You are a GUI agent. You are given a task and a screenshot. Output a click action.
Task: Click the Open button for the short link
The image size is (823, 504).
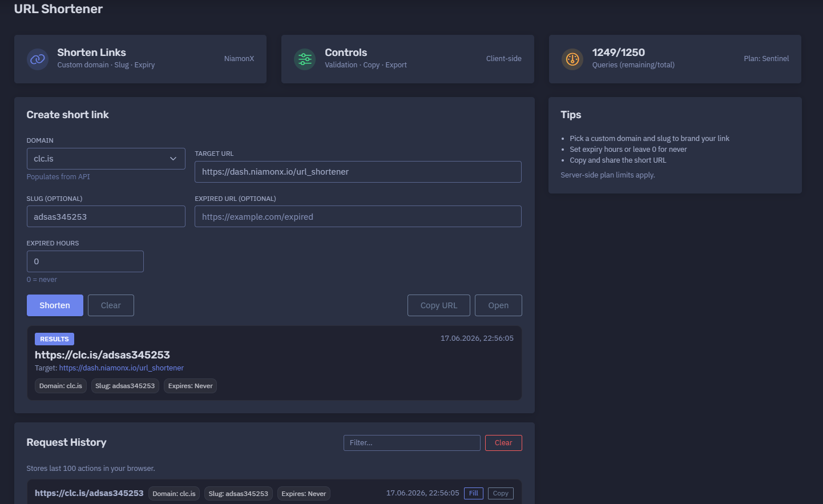498,305
